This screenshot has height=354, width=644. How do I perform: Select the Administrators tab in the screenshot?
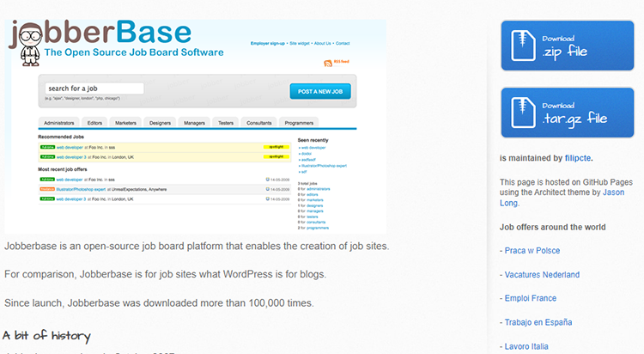tap(59, 123)
